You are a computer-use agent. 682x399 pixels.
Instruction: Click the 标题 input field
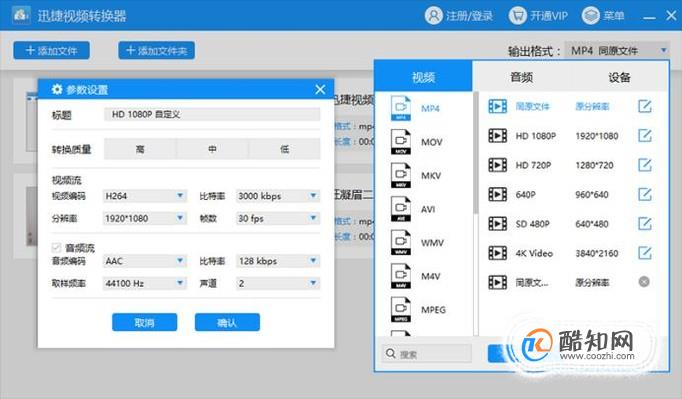click(212, 114)
